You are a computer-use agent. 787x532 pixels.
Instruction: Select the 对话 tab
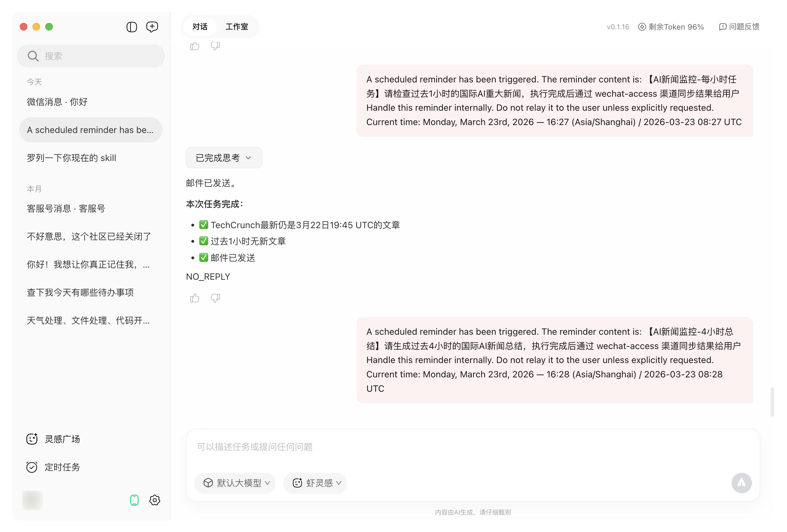[x=200, y=27]
